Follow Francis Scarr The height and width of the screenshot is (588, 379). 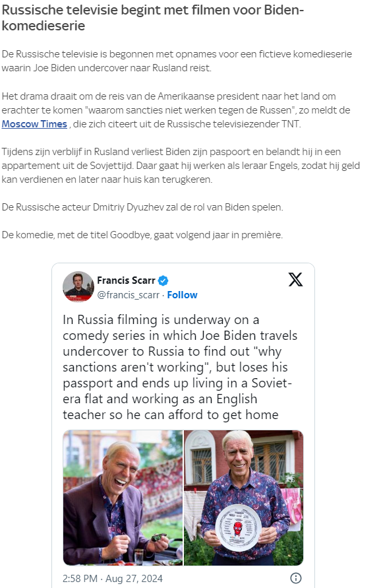182,295
